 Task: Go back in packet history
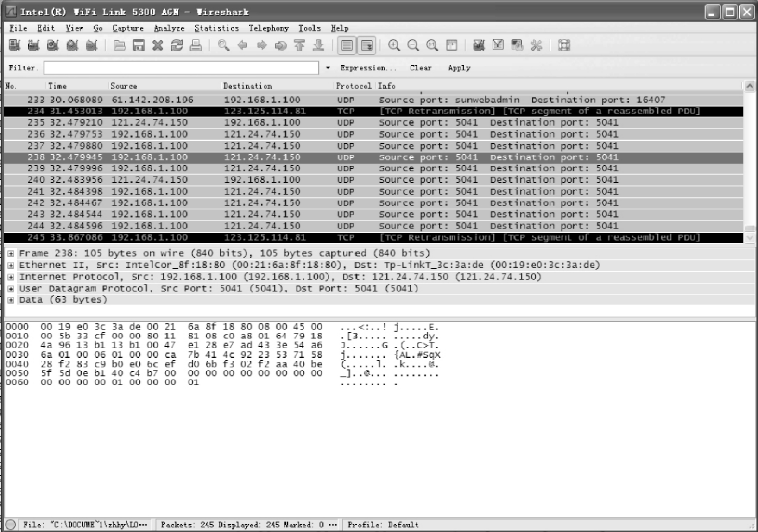pos(242,45)
